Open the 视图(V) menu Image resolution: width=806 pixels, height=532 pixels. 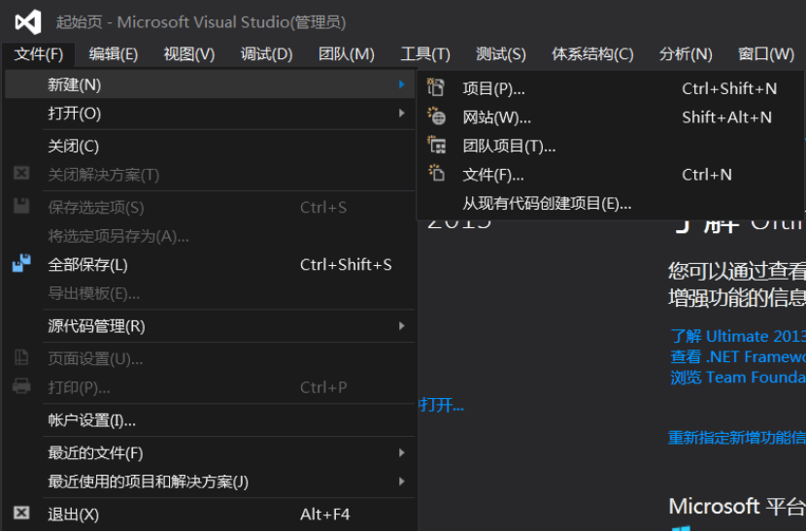tap(188, 54)
